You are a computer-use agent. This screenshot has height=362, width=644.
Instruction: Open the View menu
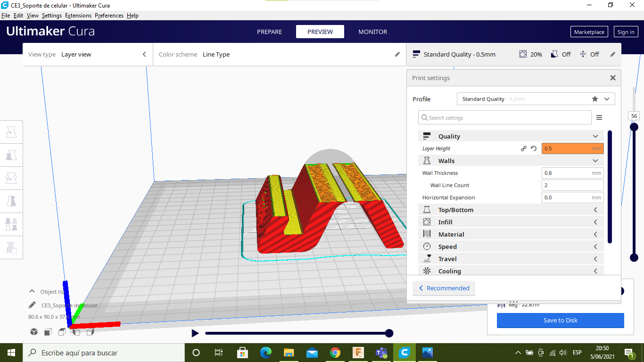(33, 16)
